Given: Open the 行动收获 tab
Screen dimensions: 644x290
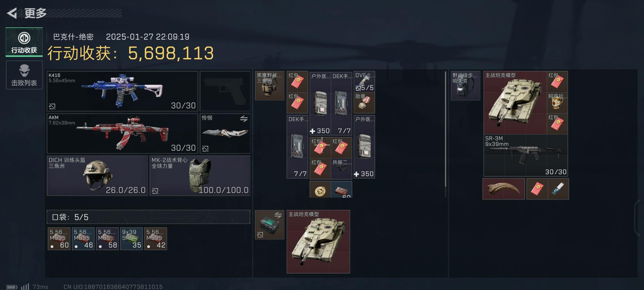Looking at the screenshot, I should [x=24, y=42].
